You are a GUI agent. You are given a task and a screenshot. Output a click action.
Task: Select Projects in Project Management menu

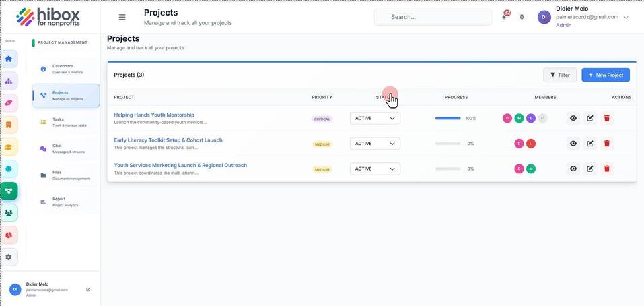(x=66, y=96)
